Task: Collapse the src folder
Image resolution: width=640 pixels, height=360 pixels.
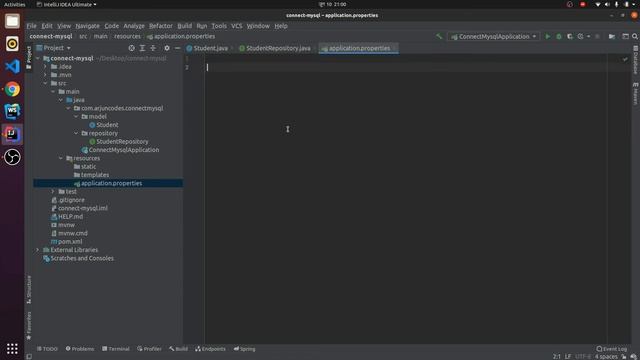Action: [x=45, y=83]
